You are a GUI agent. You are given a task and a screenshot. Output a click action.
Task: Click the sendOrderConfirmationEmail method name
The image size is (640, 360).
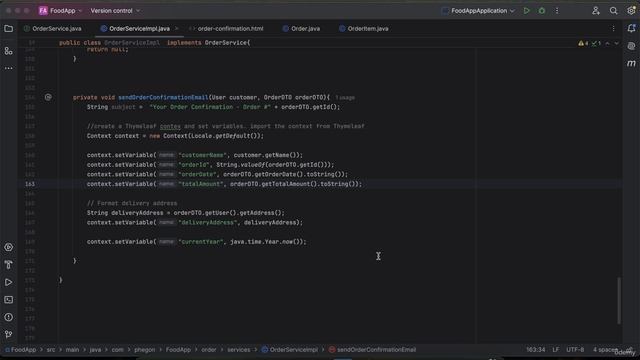163,98
